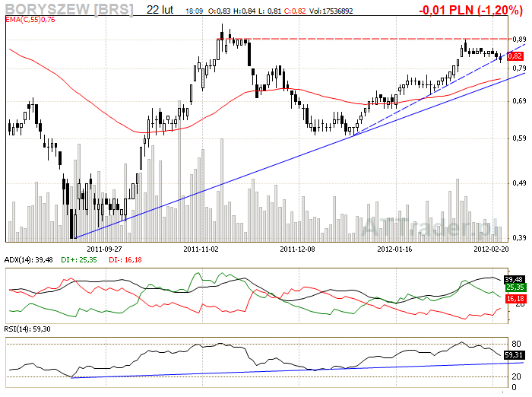Viewport: 532px width, 397px height.
Task: Click the 2012-02-20 date axis label
Action: point(491,249)
